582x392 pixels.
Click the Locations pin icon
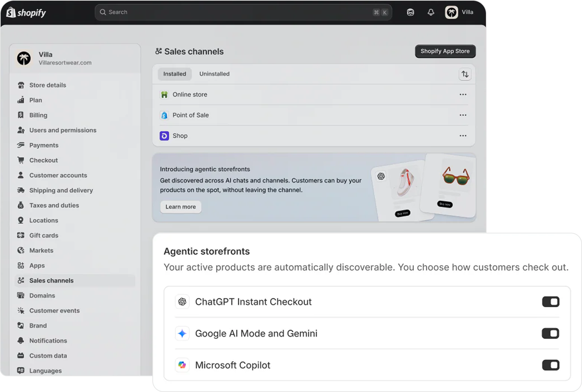pos(21,220)
